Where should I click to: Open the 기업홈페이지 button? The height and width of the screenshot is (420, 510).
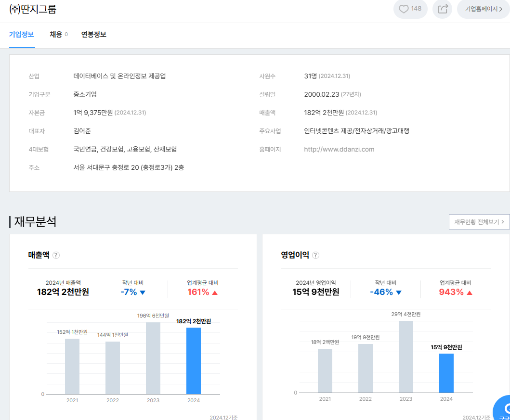(x=483, y=9)
